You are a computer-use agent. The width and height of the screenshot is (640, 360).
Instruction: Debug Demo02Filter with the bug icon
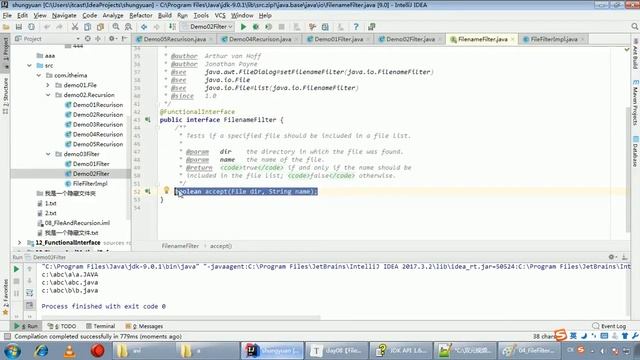256,27
